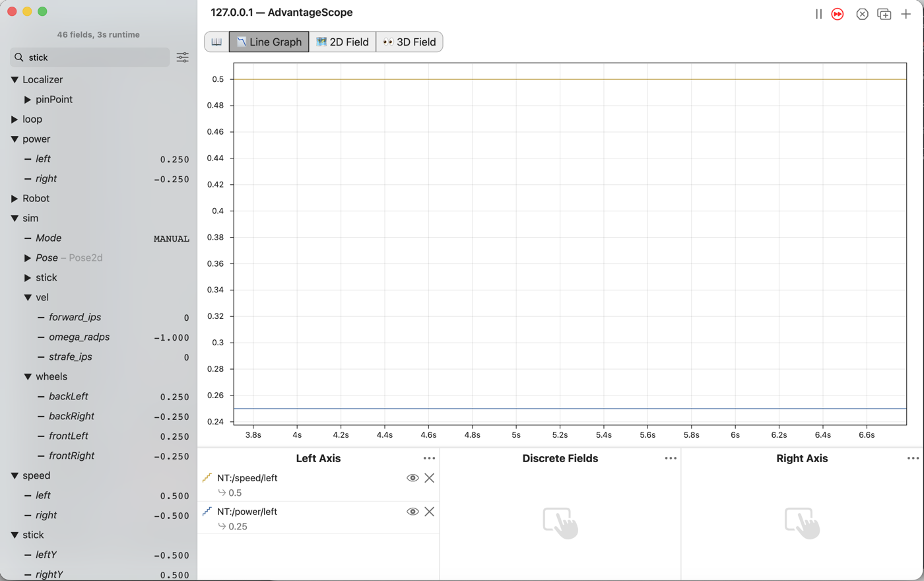This screenshot has height=581, width=924.
Task: Hide the NT:/speed/left line
Action: [x=412, y=478]
